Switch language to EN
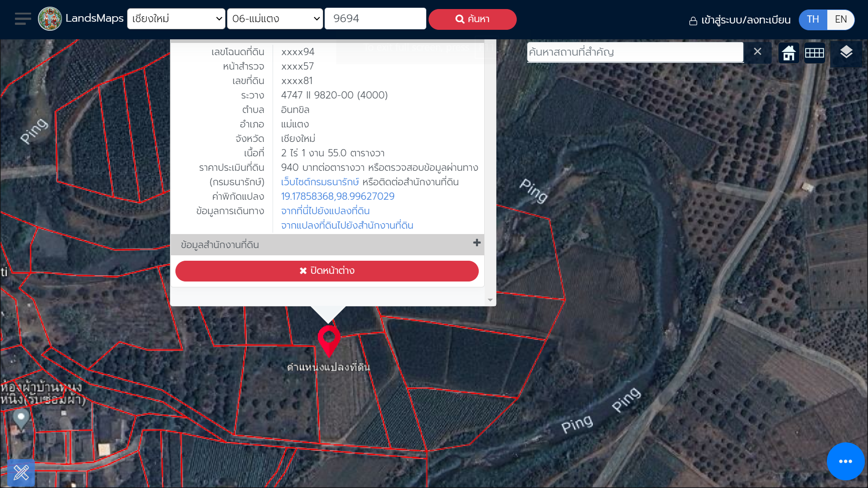Screen dimensions: 868x488 [840, 19]
